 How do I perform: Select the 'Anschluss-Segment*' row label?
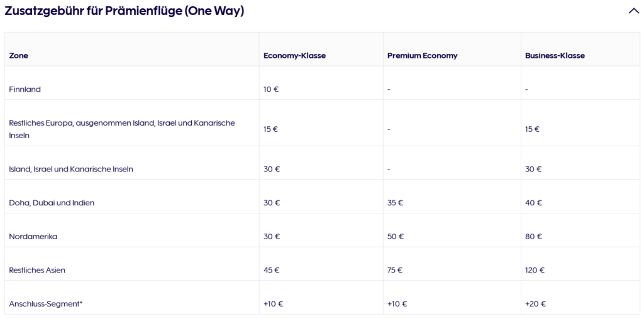[x=46, y=304]
